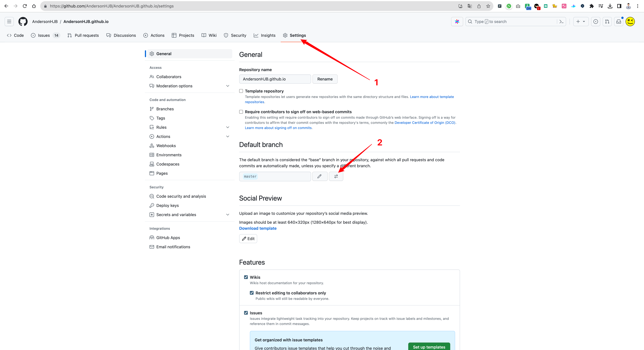Click the Set up templates button

[x=429, y=347]
